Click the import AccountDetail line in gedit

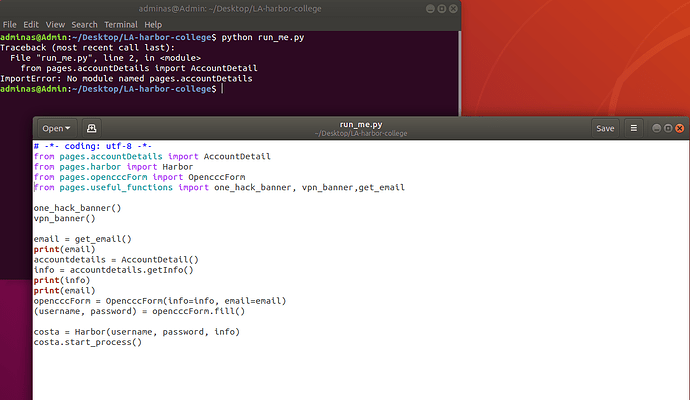[152, 156]
